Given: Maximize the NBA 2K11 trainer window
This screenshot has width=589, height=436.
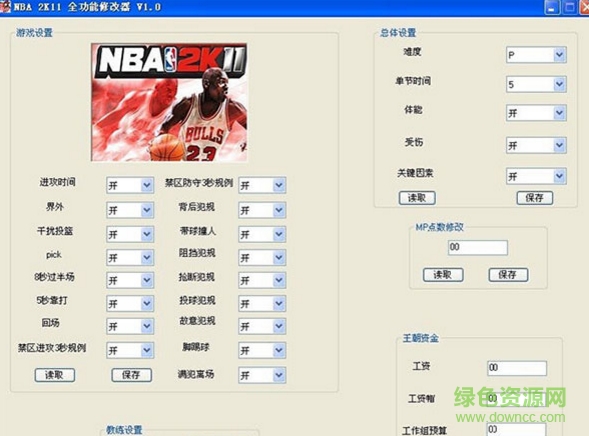Looking at the screenshot, I should click(569, 7).
